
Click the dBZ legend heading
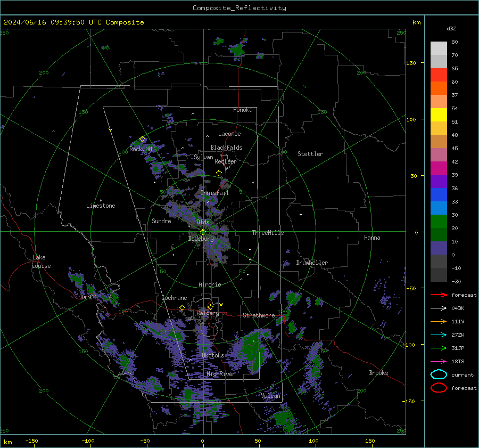(451, 28)
